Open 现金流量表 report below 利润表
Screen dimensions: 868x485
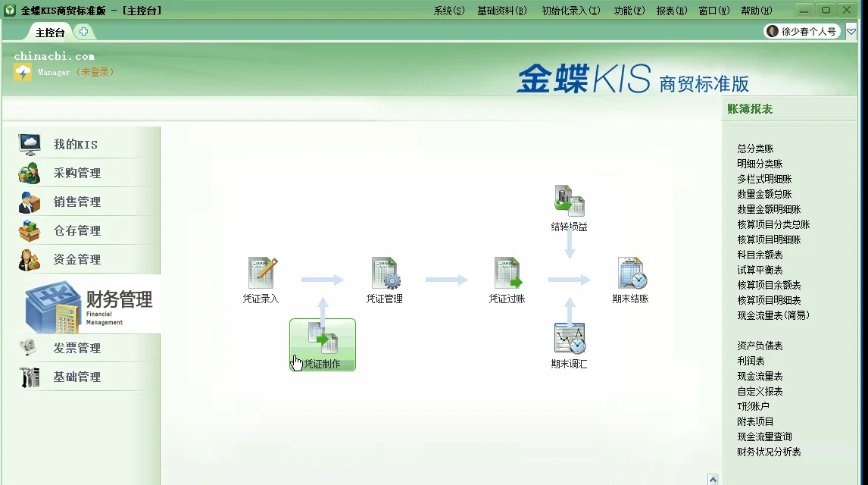coord(760,377)
